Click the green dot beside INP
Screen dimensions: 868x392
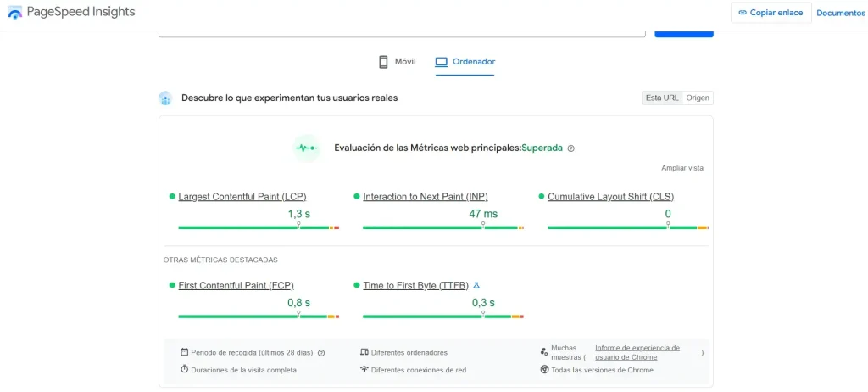pyautogui.click(x=357, y=196)
